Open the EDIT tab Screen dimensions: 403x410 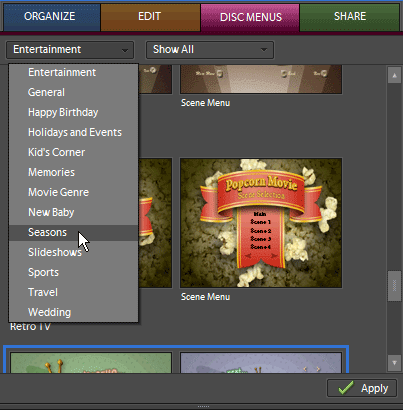click(x=150, y=17)
